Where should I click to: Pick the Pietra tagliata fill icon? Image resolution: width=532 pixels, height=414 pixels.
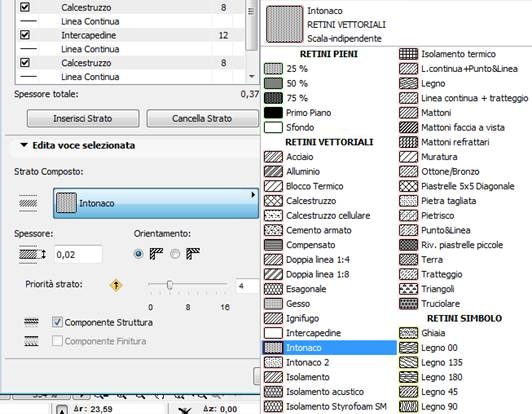pyautogui.click(x=408, y=201)
